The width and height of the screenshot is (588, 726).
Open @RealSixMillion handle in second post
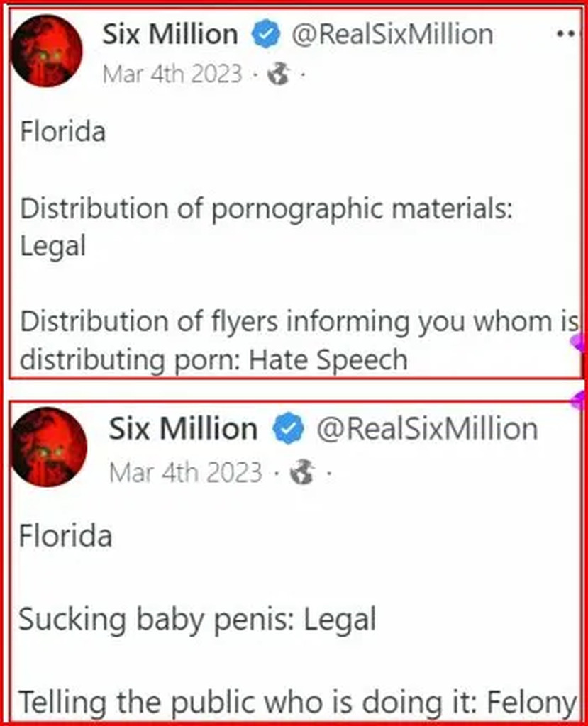click(427, 428)
